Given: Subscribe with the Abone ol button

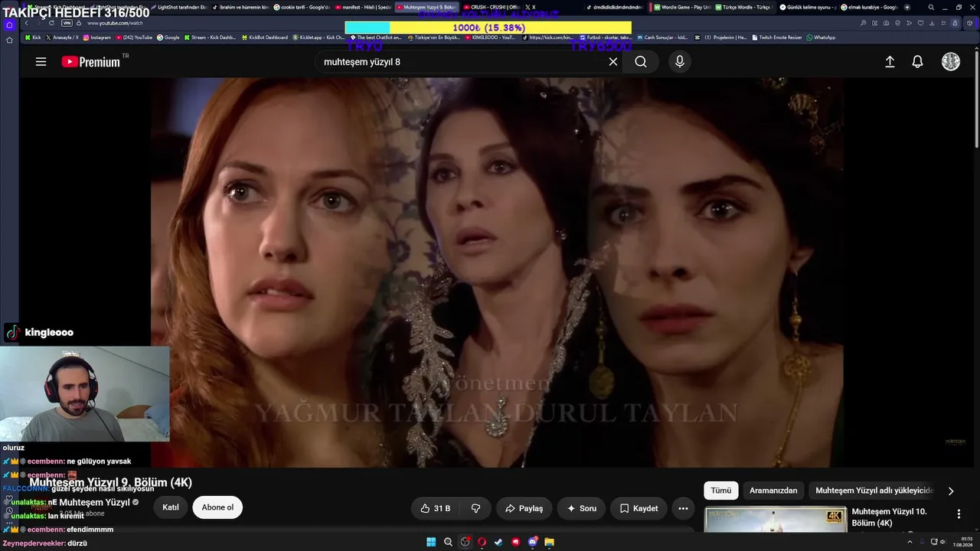Looking at the screenshot, I should click(x=217, y=507).
